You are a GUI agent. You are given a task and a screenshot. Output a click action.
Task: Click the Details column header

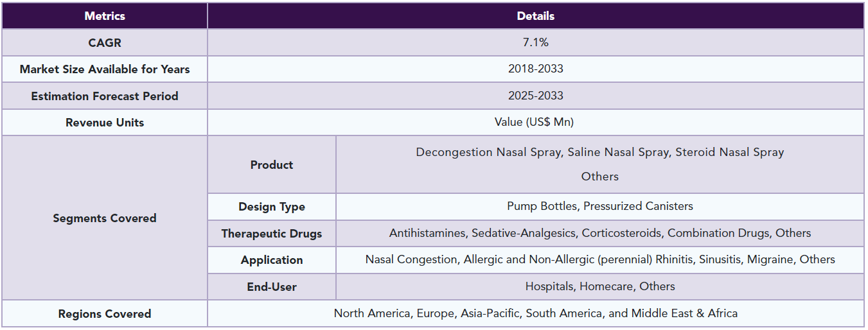coord(536,16)
